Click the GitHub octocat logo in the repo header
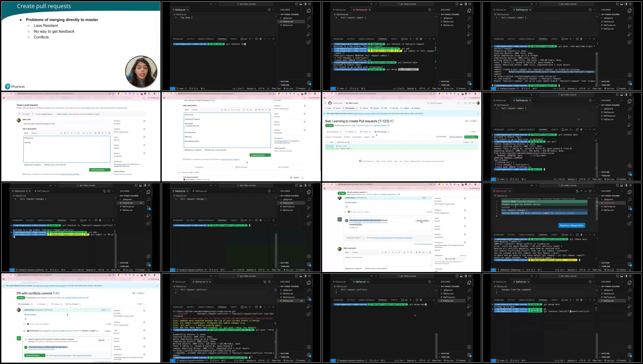Screen dimensions: 643x364 pos(330,103)
